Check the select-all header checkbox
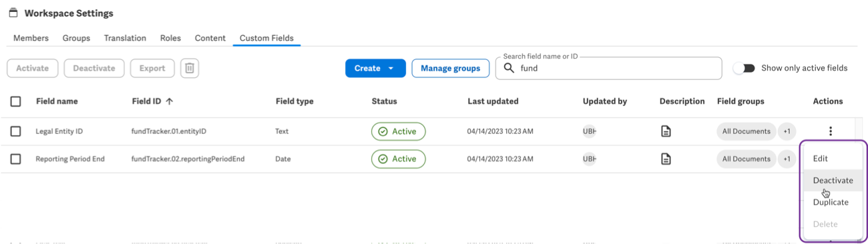 [16, 101]
